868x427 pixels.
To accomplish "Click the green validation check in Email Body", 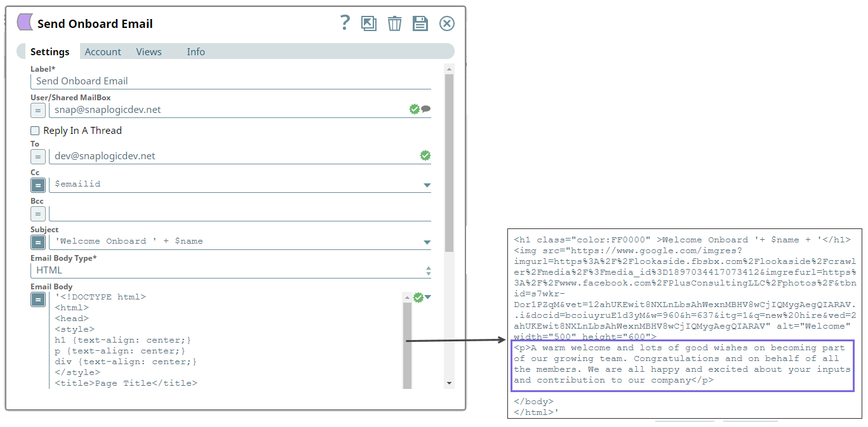I will click(x=418, y=297).
